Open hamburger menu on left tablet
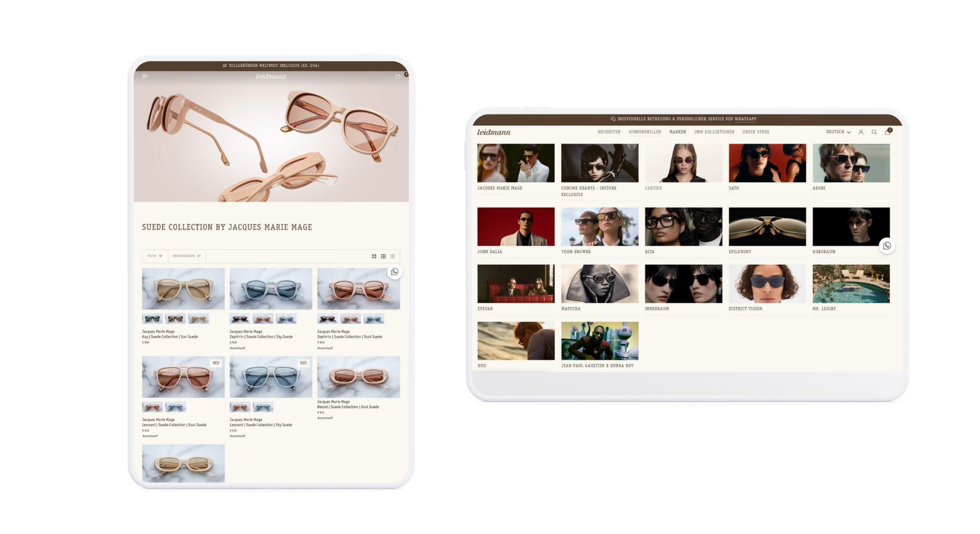The height and width of the screenshot is (534, 980). 145,76
